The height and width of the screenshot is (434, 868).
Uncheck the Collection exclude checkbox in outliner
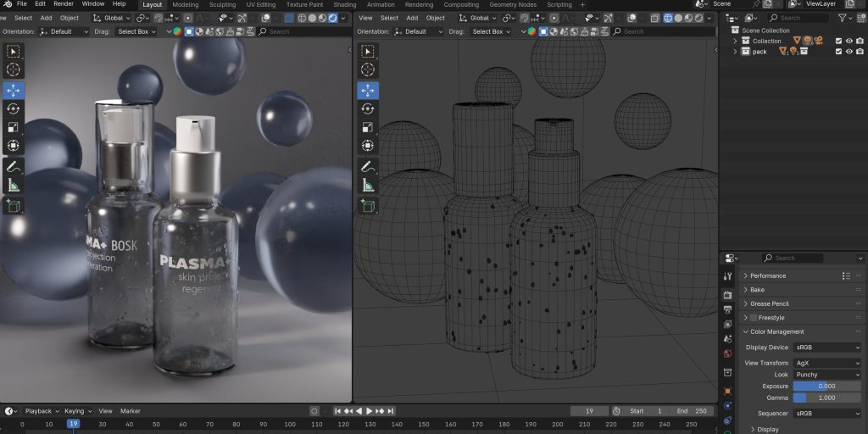pyautogui.click(x=838, y=41)
